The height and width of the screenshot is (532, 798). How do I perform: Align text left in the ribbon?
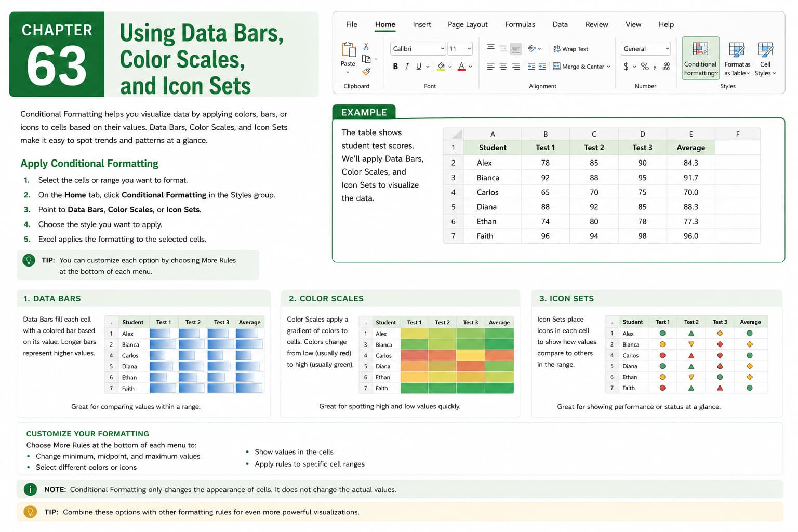click(x=490, y=66)
